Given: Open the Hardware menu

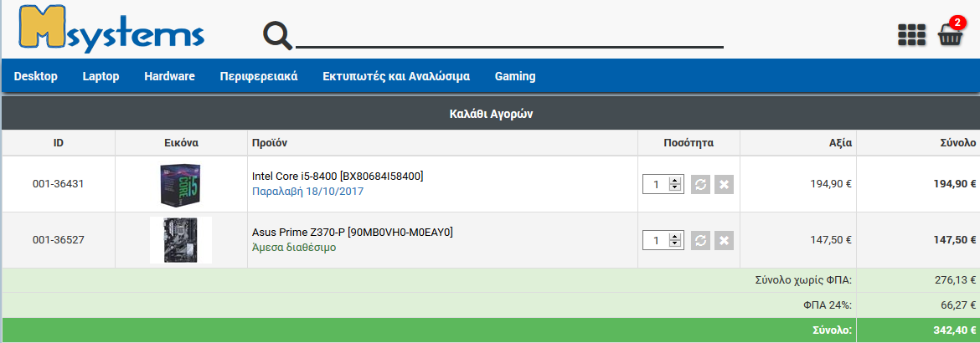Looking at the screenshot, I should 169,76.
